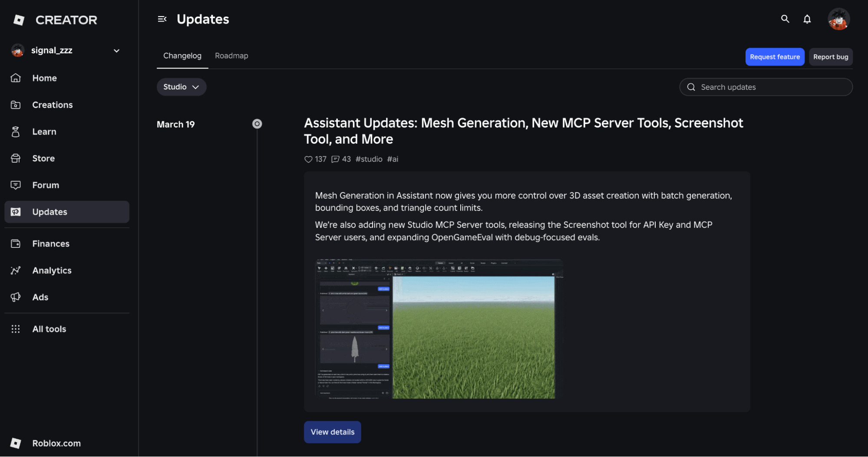Image resolution: width=868 pixels, height=457 pixels.
Task: Open the Studio filter dropdown
Action: [182, 87]
